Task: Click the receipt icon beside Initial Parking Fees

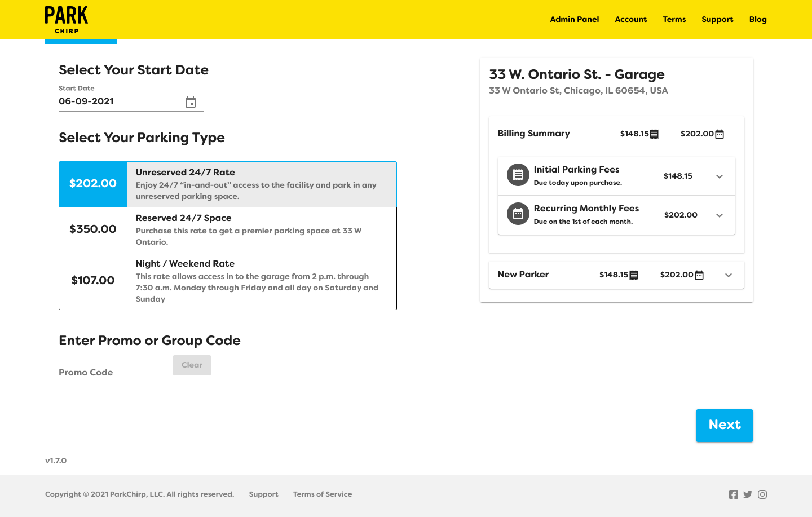Action: tap(517, 175)
